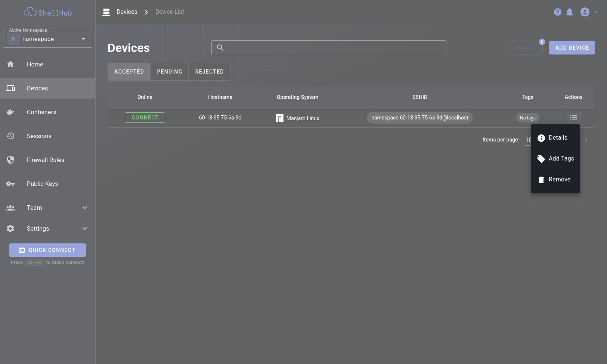607x364 pixels.
Task: Click the Online column header
Action: point(145,97)
